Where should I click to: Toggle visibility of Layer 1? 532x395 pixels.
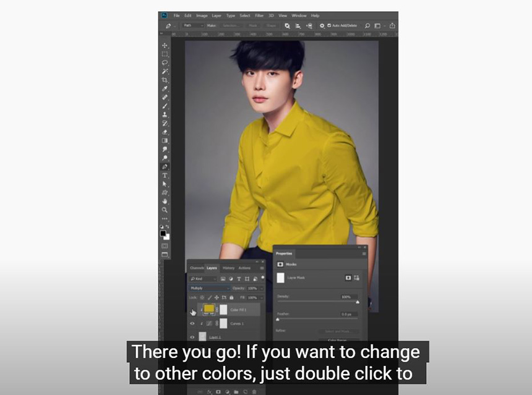(x=192, y=337)
